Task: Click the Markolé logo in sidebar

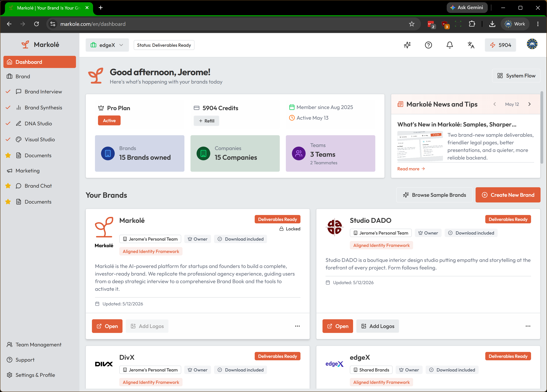Action: [x=40, y=45]
